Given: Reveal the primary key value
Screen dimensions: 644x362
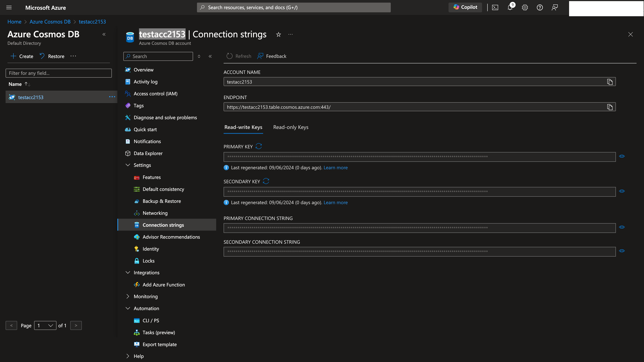Looking at the screenshot, I should [x=622, y=156].
